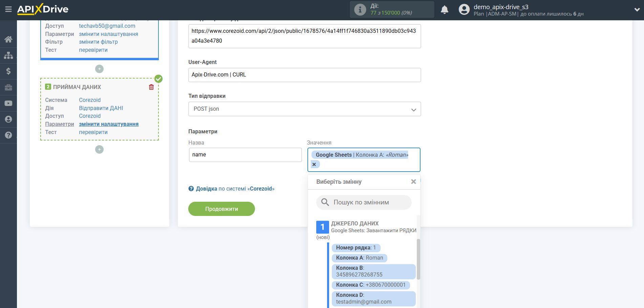
Task: Delete the data receiver block
Action: pyautogui.click(x=151, y=87)
